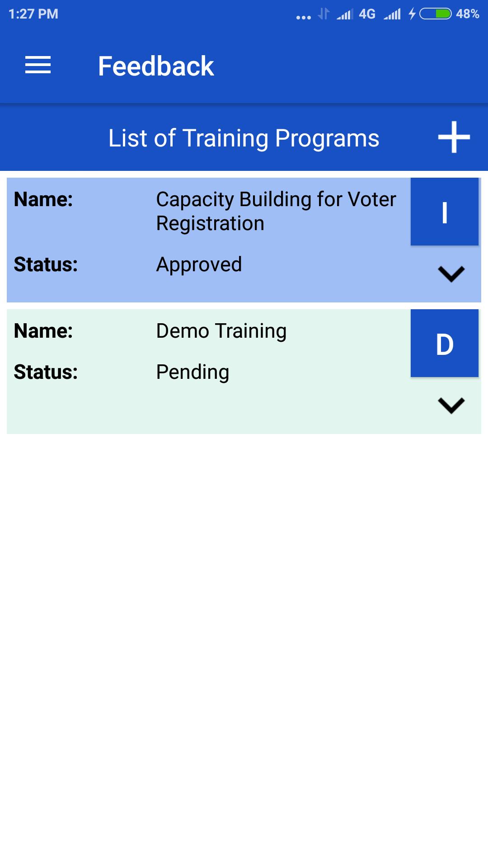Click the 4G network indicator

(367, 14)
